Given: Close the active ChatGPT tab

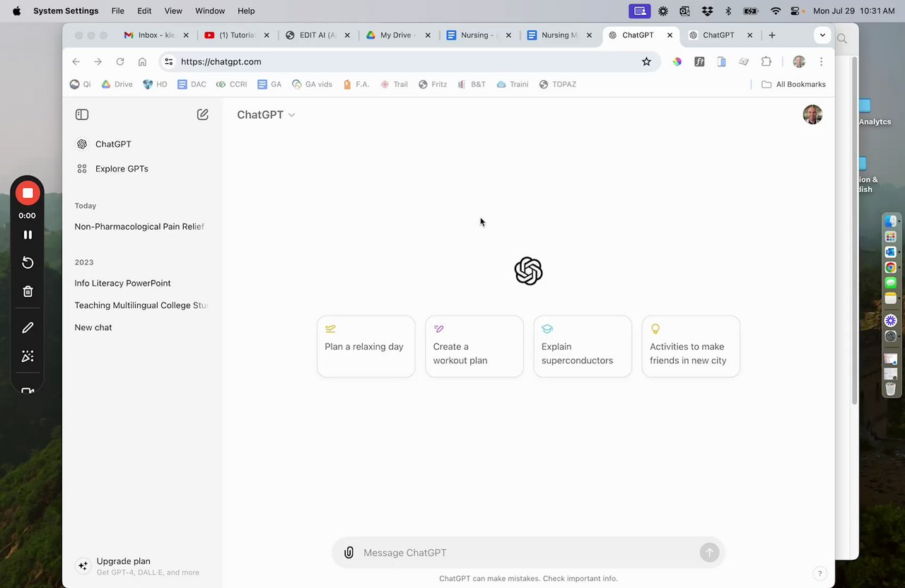Looking at the screenshot, I should [670, 35].
